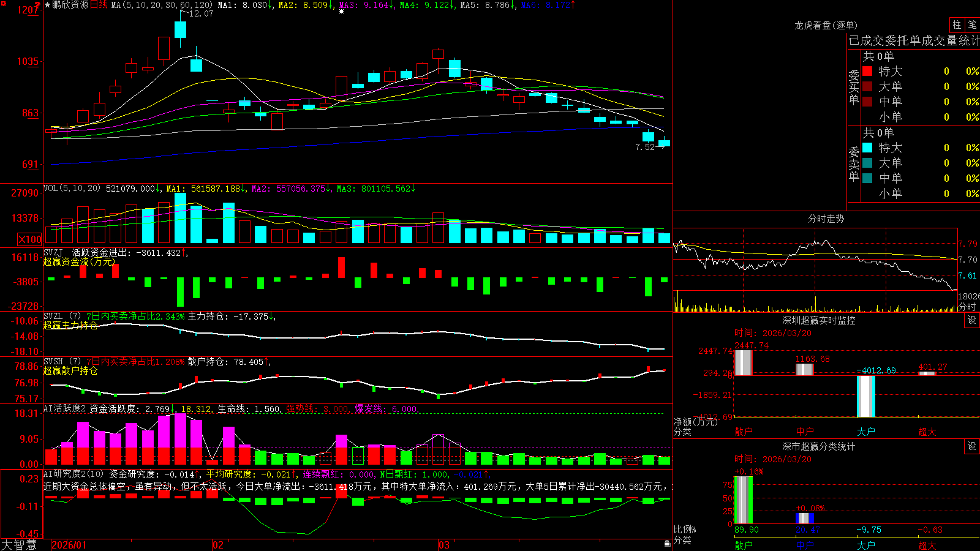Viewport: 980px width, 551px height.
Task: Open 设 settings for 深市超赢分类统计
Action: (972, 446)
